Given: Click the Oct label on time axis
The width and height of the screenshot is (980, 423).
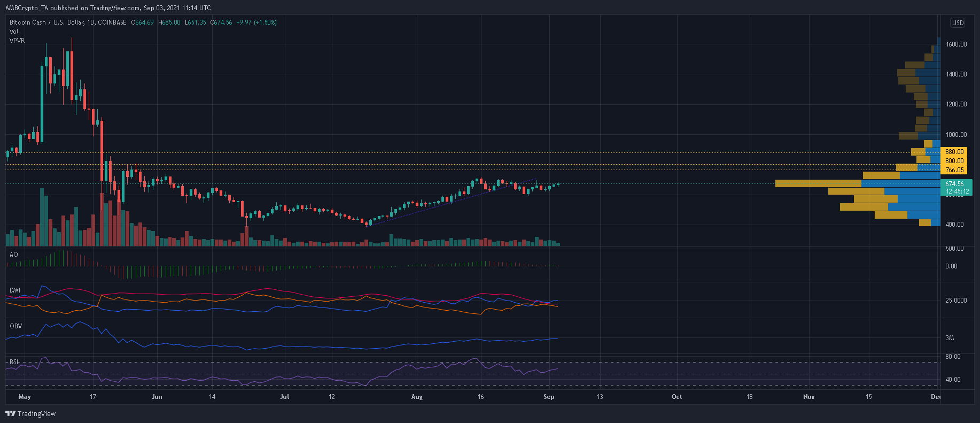Looking at the screenshot, I should [677, 397].
